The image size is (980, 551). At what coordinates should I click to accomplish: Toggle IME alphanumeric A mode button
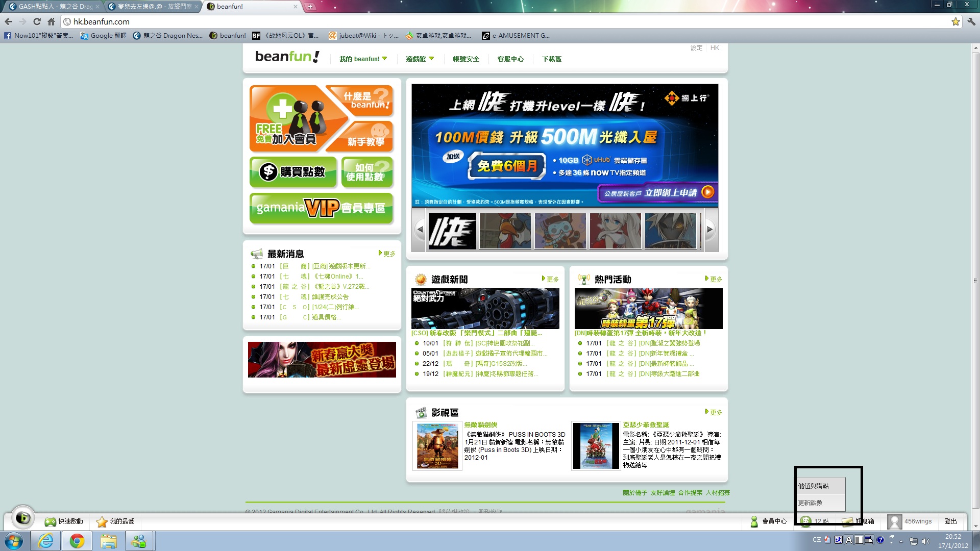click(x=849, y=540)
